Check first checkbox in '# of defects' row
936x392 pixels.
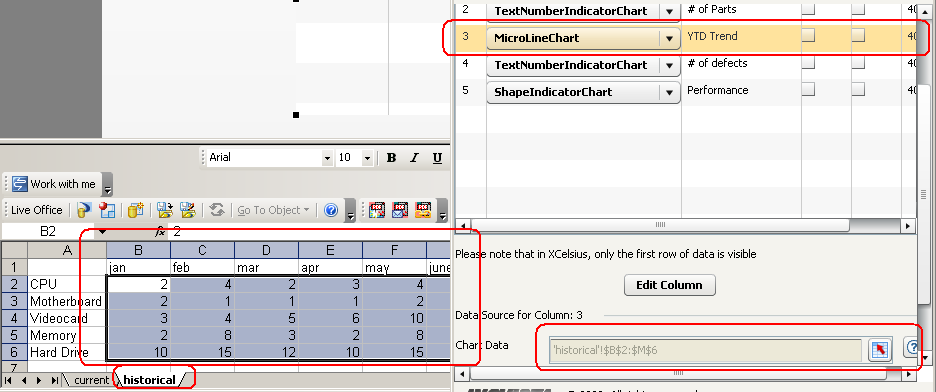(808, 63)
